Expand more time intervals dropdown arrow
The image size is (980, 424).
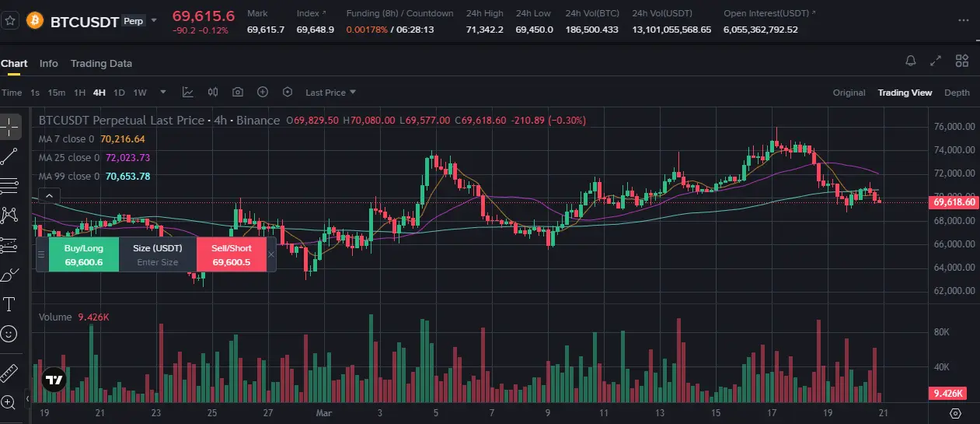pos(162,93)
